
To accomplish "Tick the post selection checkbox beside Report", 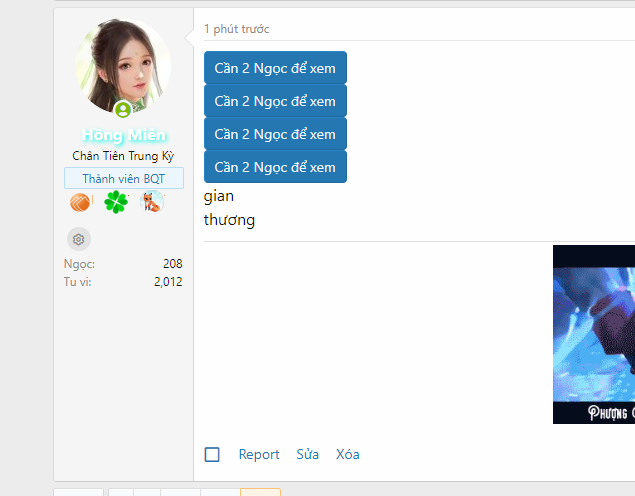I will point(212,454).
